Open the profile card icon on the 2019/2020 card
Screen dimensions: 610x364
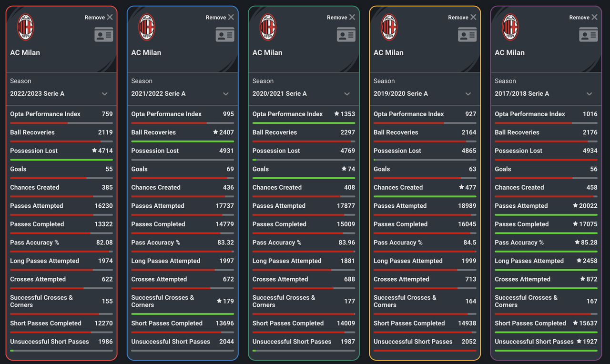[x=467, y=35]
